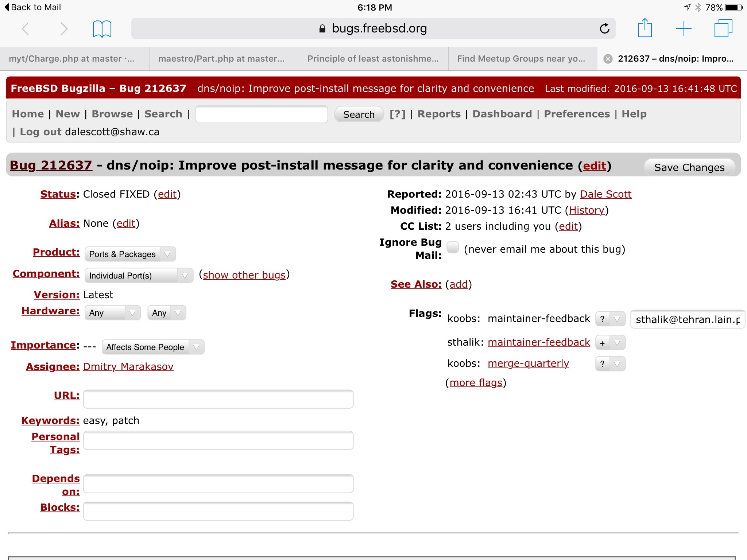The width and height of the screenshot is (747, 560).
Task: Open the Home menu link
Action: pyautogui.click(x=28, y=114)
